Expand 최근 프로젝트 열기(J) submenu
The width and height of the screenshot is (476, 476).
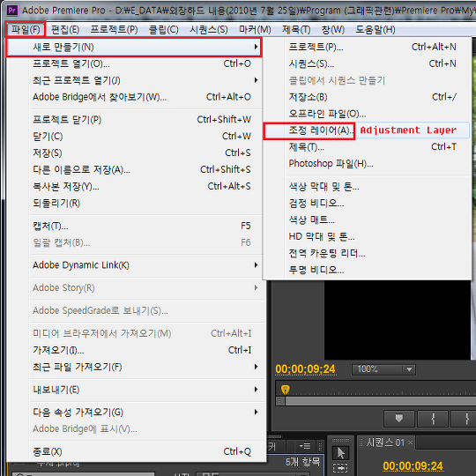tap(134, 80)
